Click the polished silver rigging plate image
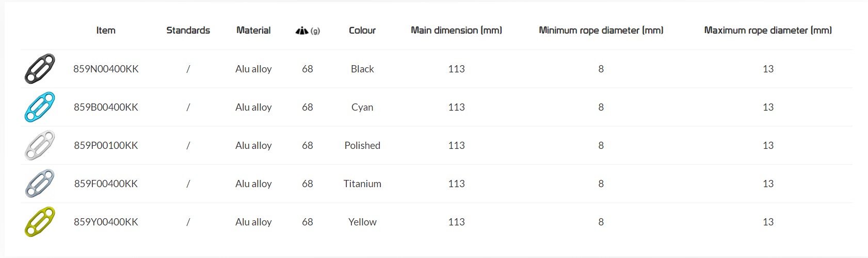The height and width of the screenshot is (258, 868). 40,145
